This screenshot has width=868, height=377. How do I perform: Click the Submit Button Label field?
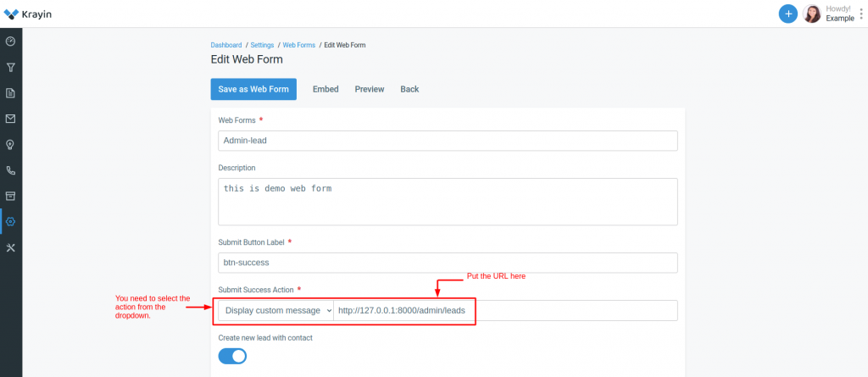(x=448, y=263)
